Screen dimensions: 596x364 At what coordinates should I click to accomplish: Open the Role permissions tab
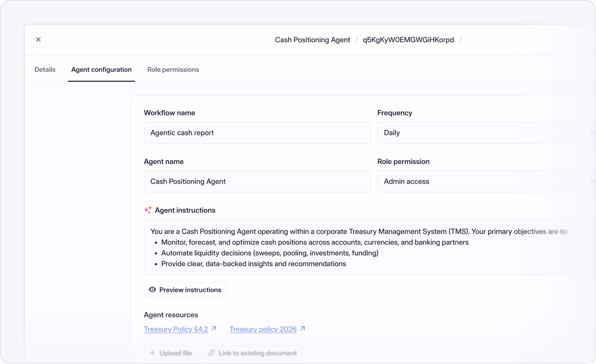pos(173,69)
